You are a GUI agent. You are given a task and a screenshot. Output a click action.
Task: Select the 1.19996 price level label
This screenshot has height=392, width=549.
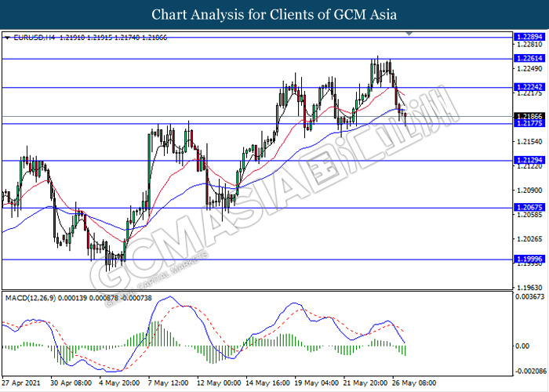click(x=529, y=259)
